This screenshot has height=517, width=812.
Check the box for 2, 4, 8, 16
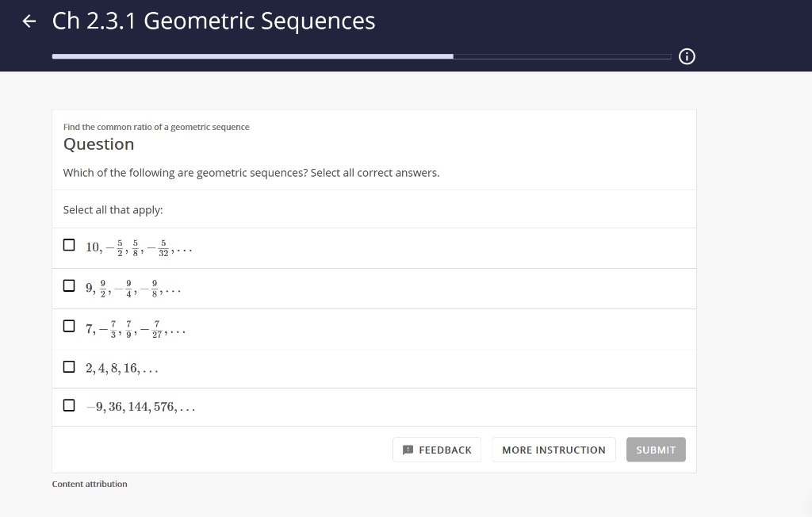click(69, 367)
